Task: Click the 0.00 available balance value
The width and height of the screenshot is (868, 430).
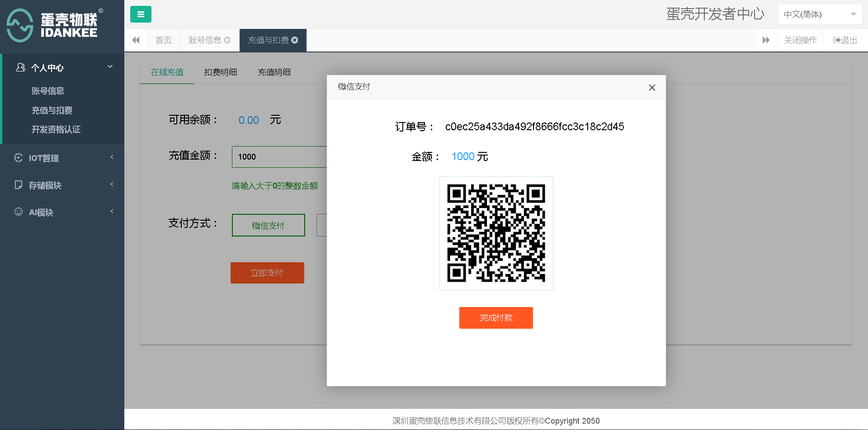Action: coord(249,120)
